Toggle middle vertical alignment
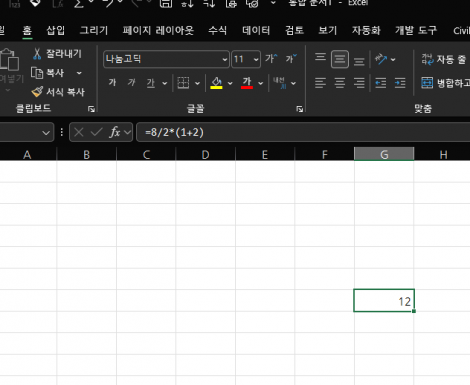Screen dimensions: 470x385 [x=340, y=59]
